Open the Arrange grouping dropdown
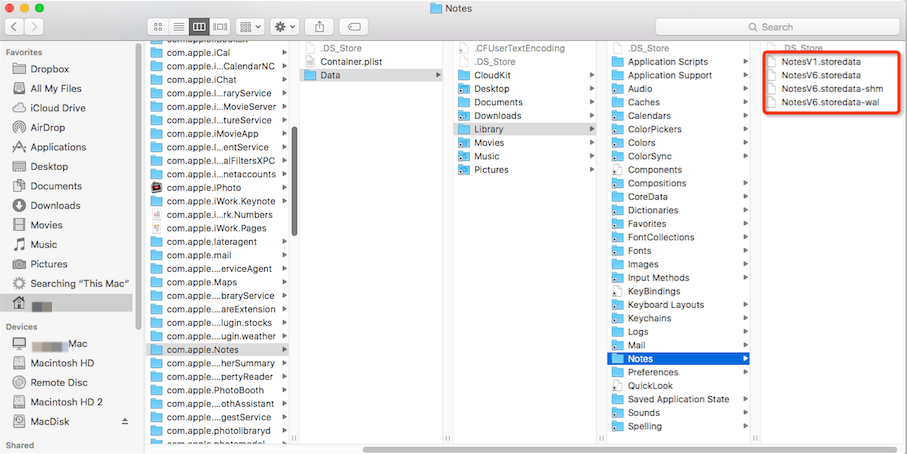 (250, 27)
